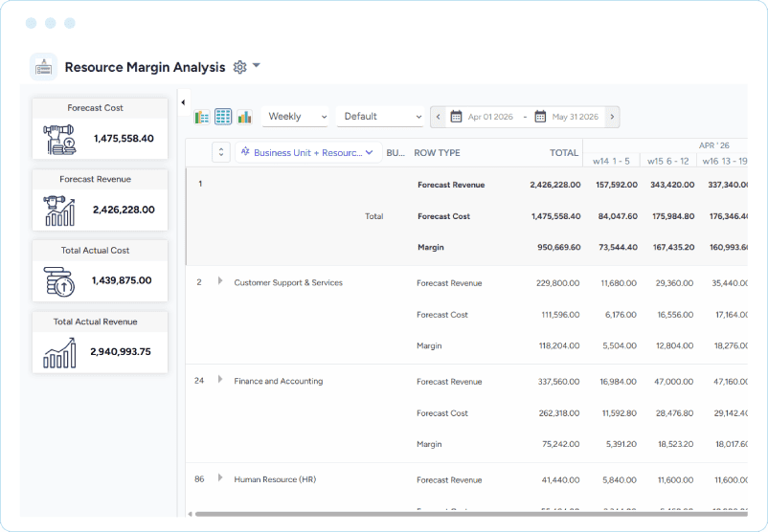Viewport: 768px width, 532px height.
Task: Switch to the bar chart view icon
Action: pos(244,117)
